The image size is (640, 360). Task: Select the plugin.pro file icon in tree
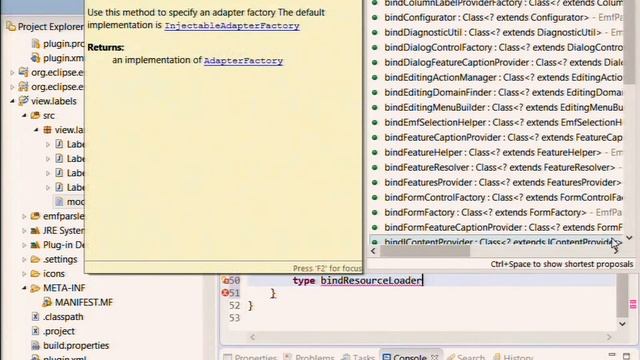(36, 43)
